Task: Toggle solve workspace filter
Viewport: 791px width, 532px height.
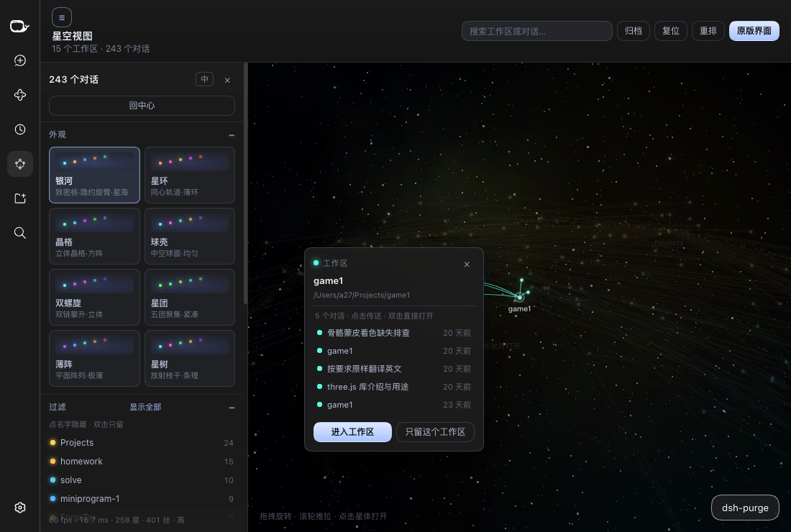Action: pyautogui.click(x=142, y=480)
